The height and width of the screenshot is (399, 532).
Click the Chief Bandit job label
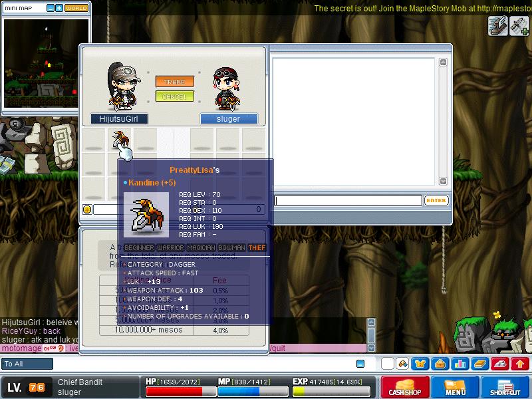(80, 382)
